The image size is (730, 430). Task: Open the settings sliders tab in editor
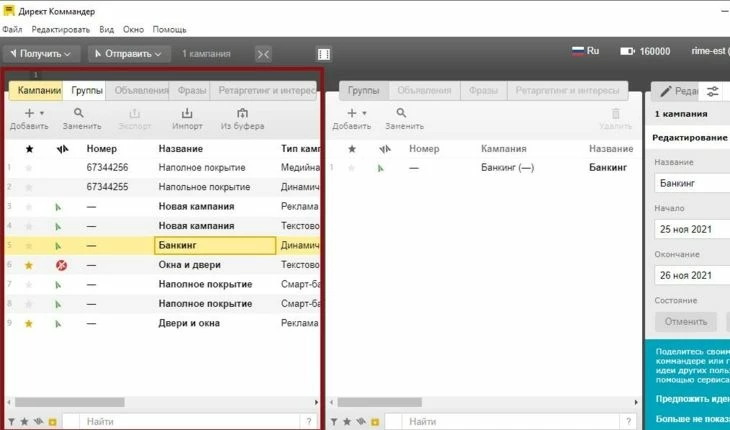712,91
